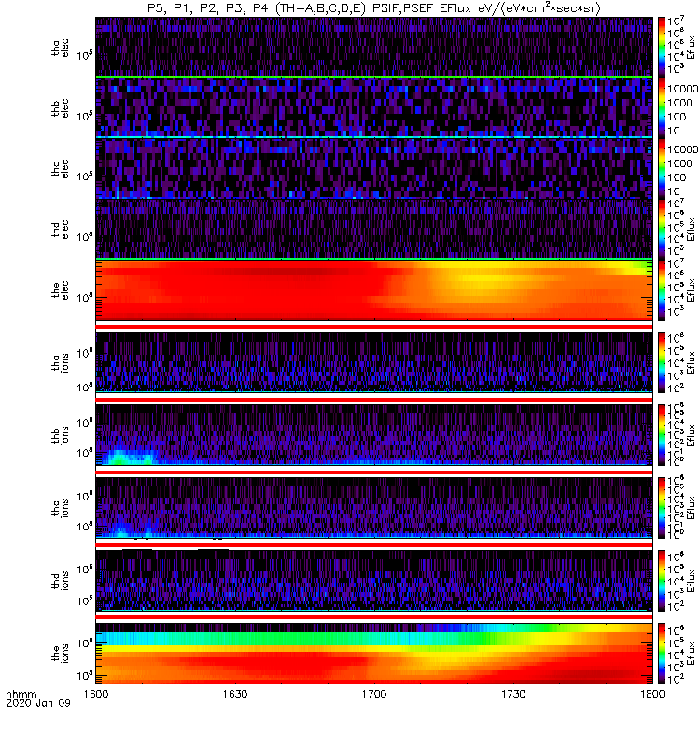
Task: Click the Eflux label beside tha elec color bar
Action: pos(691,48)
